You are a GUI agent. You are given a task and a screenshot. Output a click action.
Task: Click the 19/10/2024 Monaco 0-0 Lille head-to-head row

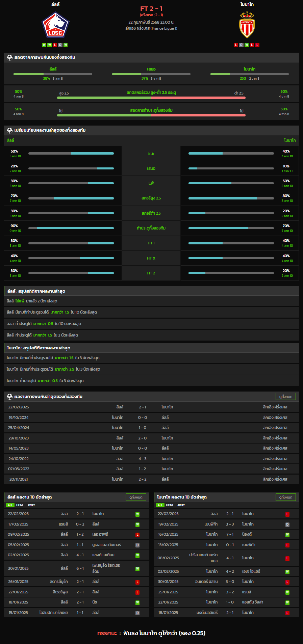(x=151, y=418)
